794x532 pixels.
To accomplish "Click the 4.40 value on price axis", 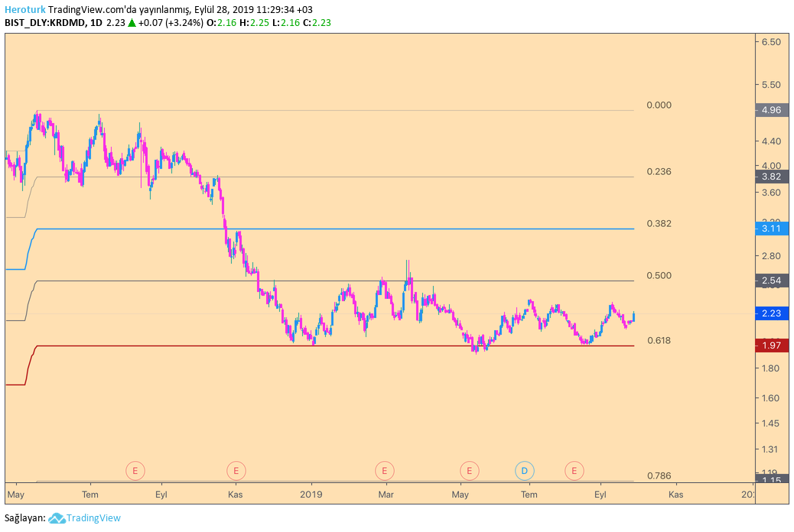I will (771, 141).
